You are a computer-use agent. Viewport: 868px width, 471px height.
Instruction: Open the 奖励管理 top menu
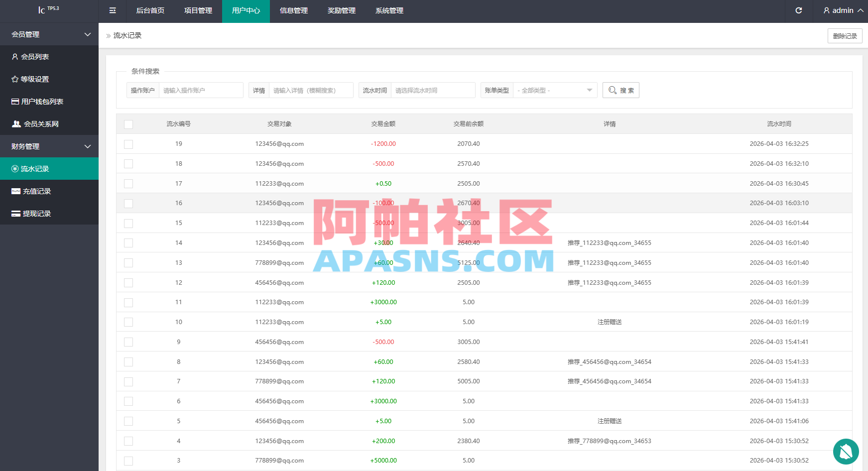342,10
